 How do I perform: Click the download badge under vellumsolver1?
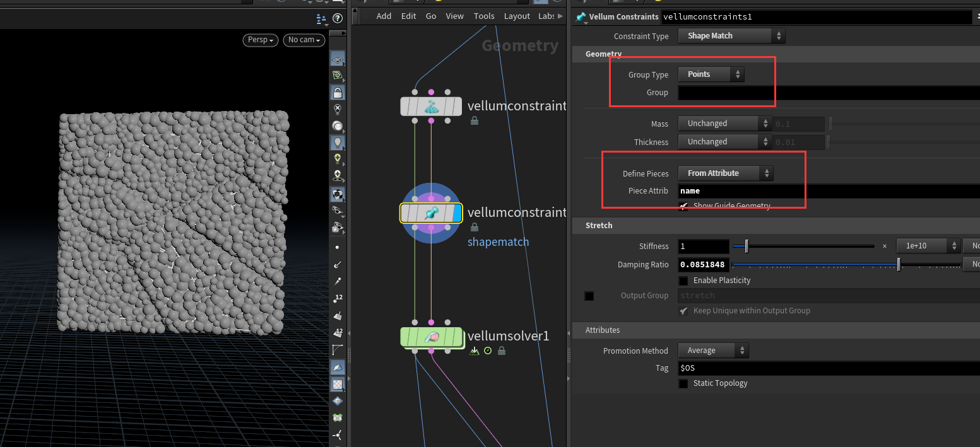[x=474, y=351]
